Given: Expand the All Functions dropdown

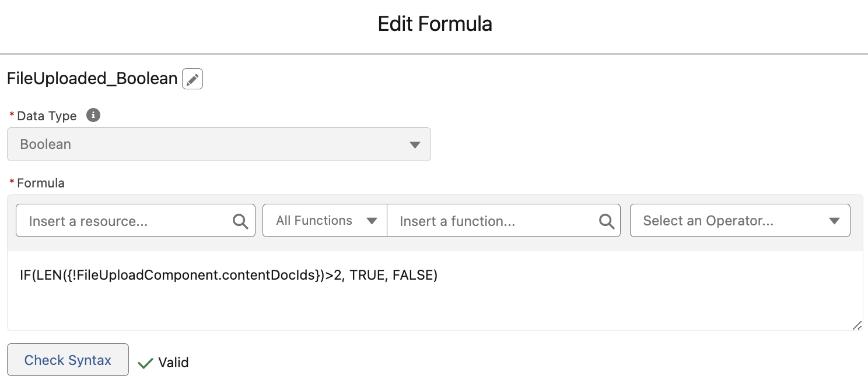Looking at the screenshot, I should point(324,221).
